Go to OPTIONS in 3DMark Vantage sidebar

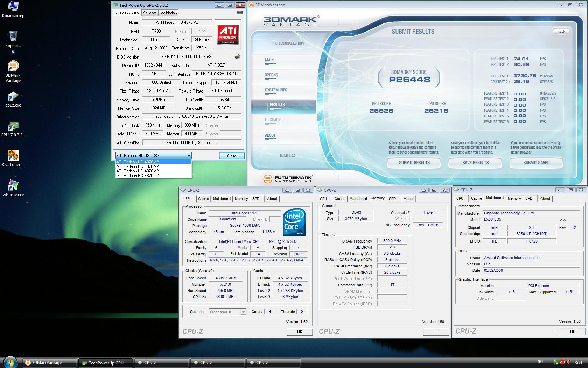271,75
